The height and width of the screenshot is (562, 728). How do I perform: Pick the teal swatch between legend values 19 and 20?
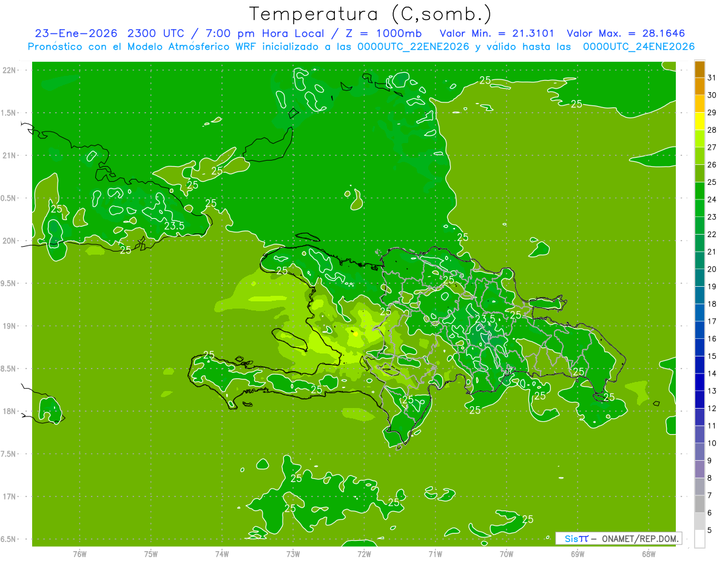[699, 278]
